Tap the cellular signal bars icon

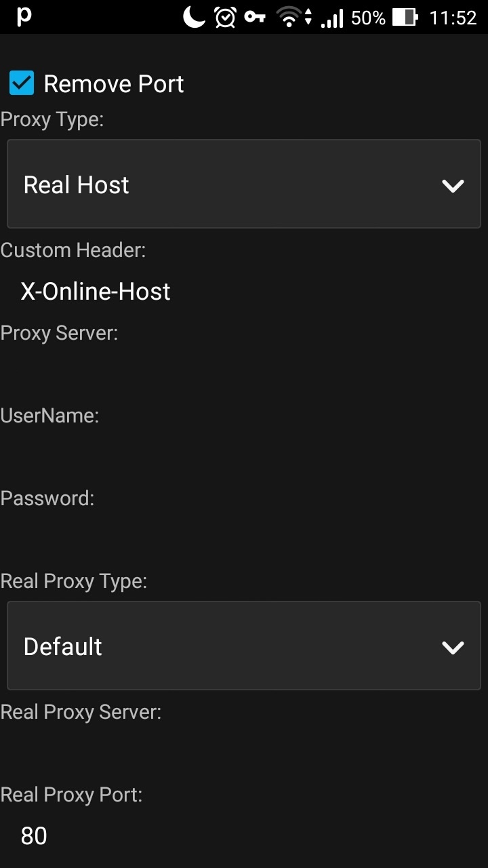click(x=332, y=18)
